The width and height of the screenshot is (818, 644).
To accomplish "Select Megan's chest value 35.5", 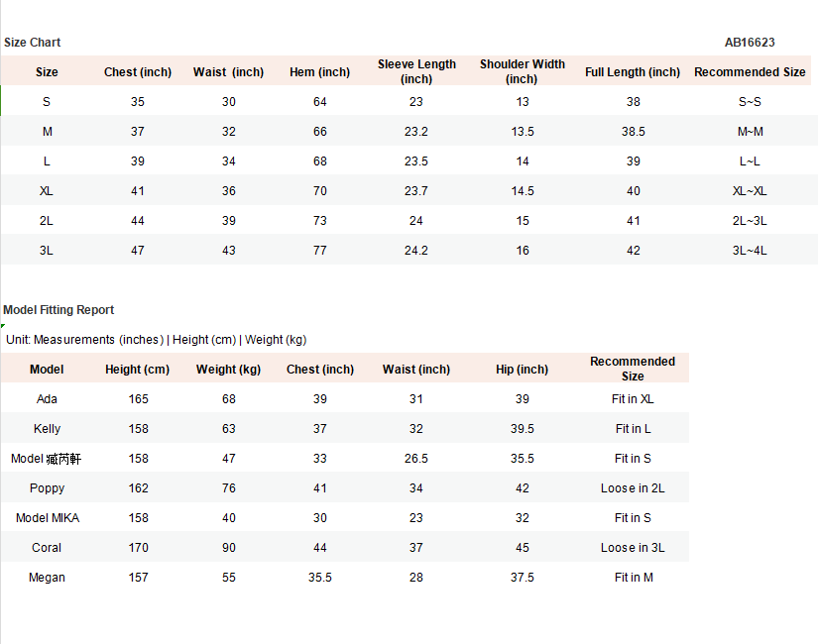I will (x=320, y=578).
